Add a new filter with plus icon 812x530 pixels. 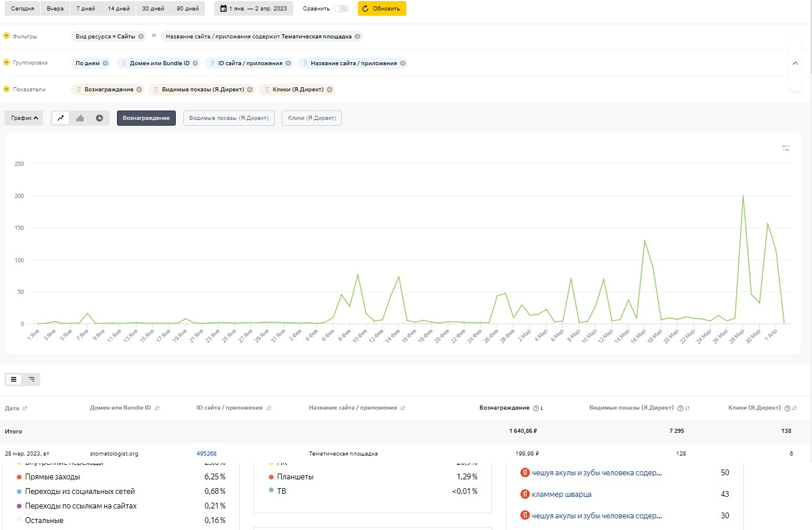6,36
